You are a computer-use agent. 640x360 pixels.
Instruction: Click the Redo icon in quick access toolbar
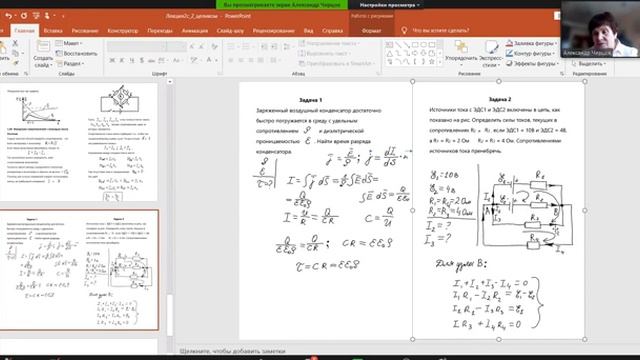click(x=24, y=16)
